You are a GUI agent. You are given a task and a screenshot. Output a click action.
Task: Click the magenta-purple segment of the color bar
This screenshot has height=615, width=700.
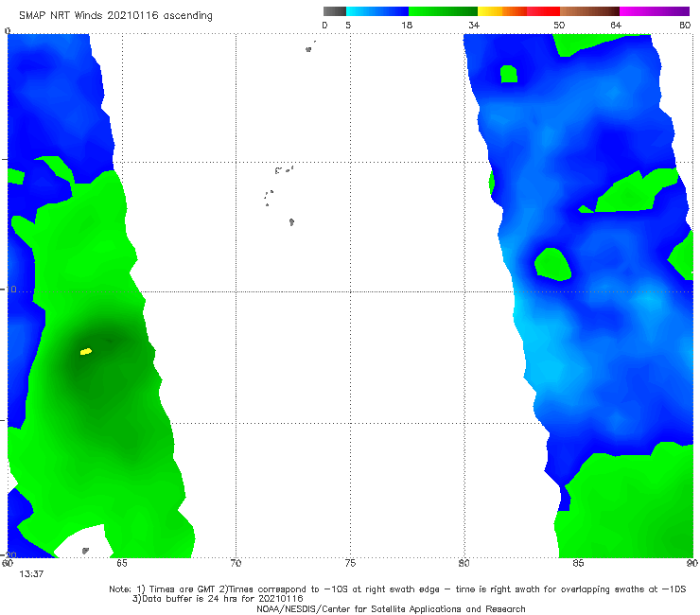(x=655, y=11)
